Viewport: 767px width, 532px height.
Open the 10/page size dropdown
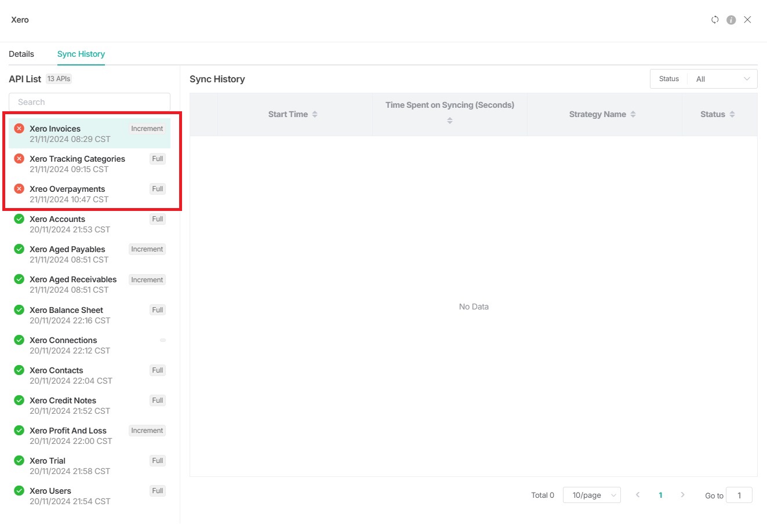(x=591, y=495)
